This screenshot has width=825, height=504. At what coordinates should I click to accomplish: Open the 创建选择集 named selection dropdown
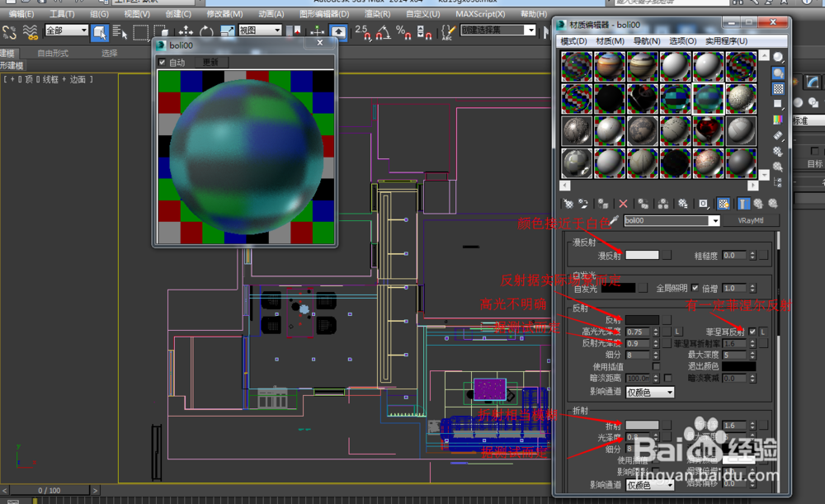pos(498,30)
